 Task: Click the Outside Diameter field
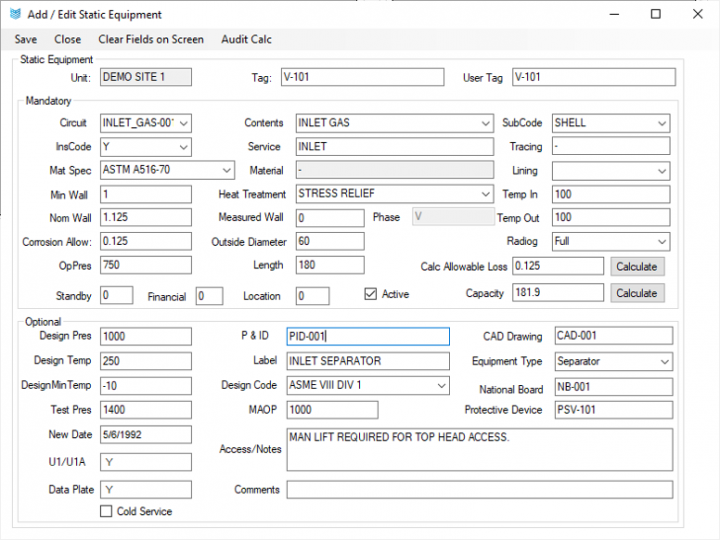click(330, 241)
